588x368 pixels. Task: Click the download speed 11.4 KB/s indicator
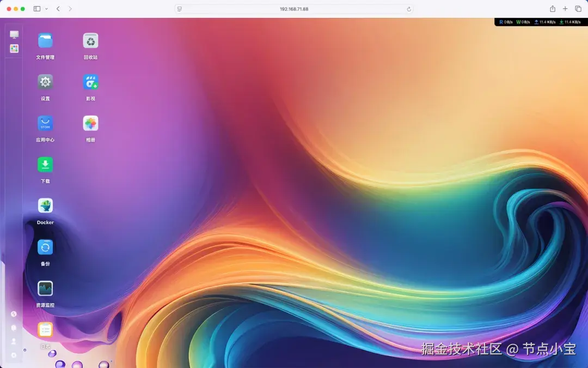click(570, 22)
